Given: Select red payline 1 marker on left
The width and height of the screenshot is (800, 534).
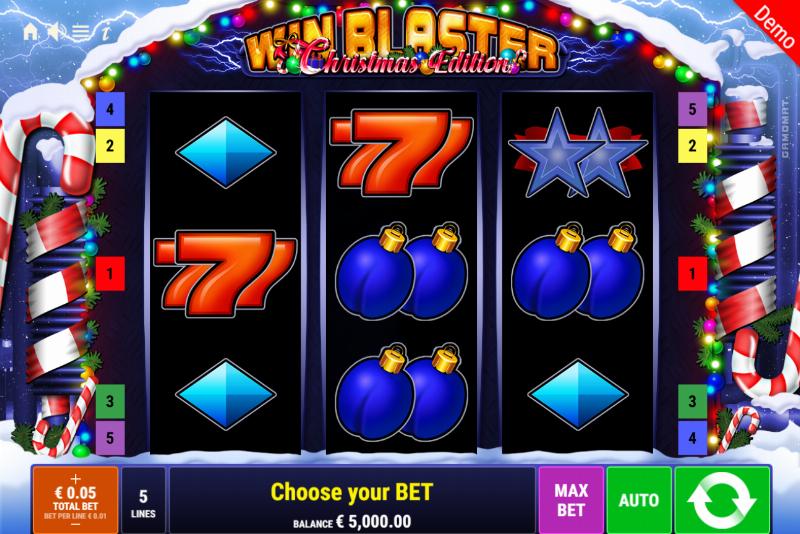Looking at the screenshot, I should pyautogui.click(x=110, y=274).
